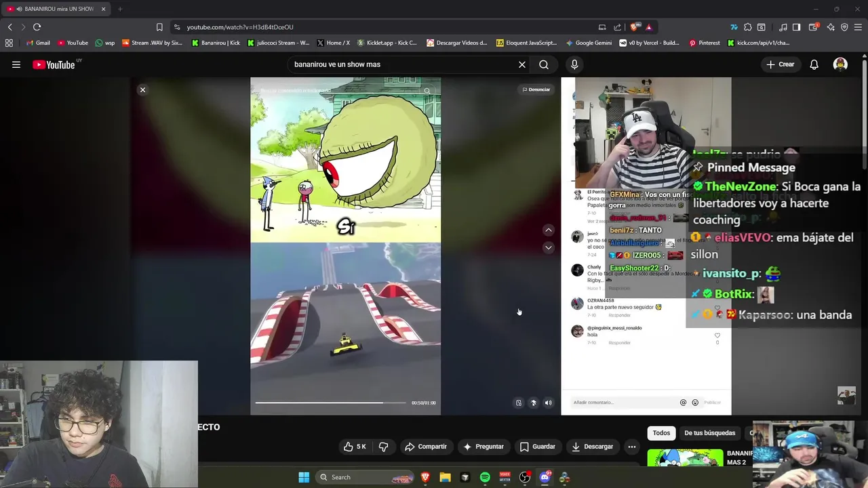The width and height of the screenshot is (868, 488).
Task: Open OBS Studio from the taskbar
Action: (525, 477)
